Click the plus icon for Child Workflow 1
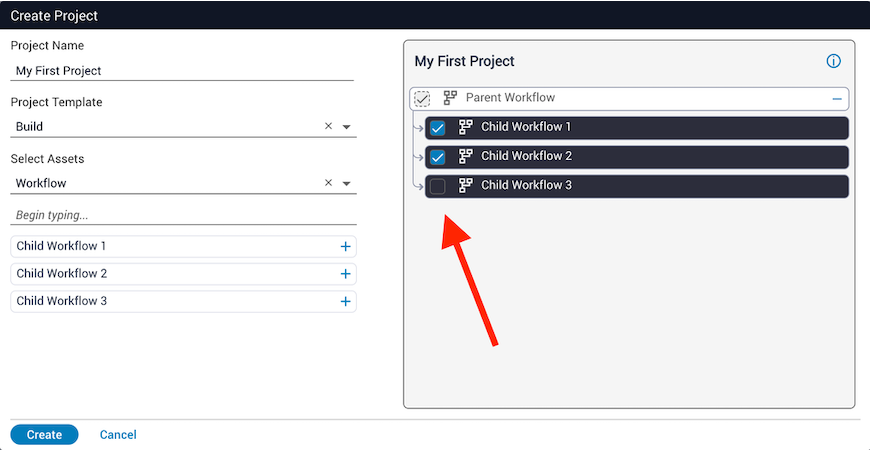Viewport: 870px width, 450px height. [x=345, y=246]
